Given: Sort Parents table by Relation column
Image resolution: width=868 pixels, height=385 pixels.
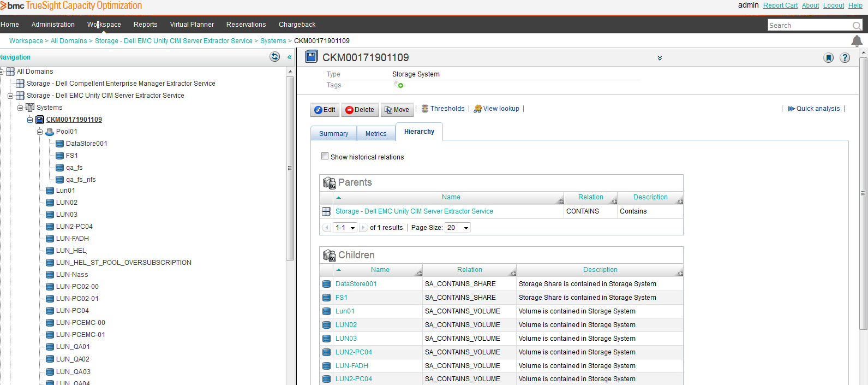Looking at the screenshot, I should pos(591,197).
